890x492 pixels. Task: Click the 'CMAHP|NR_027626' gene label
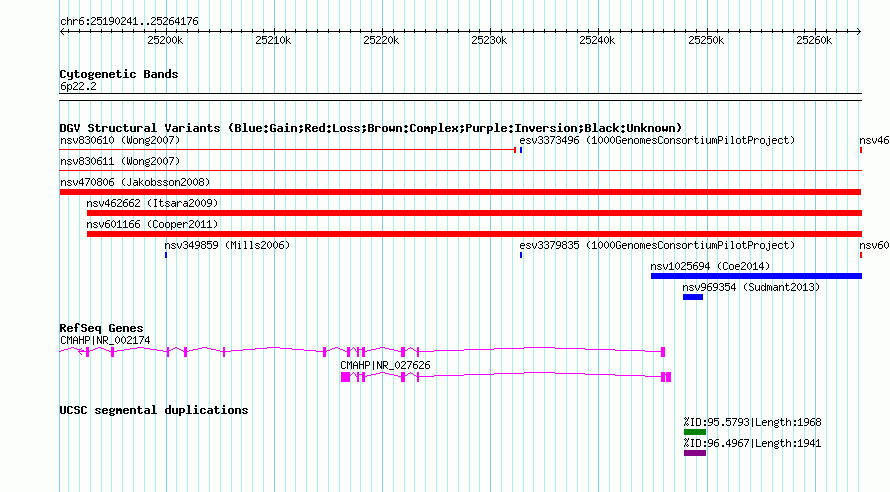[x=385, y=366]
